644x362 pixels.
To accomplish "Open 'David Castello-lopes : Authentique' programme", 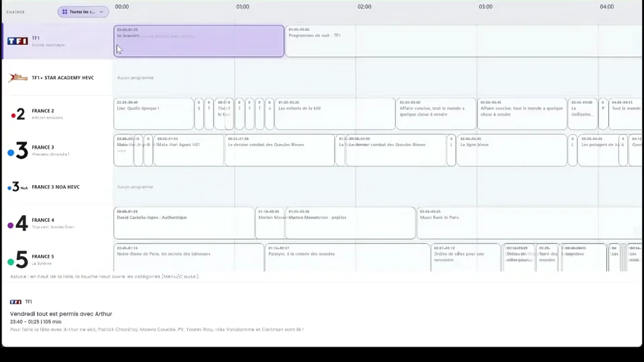I will pos(184,223).
